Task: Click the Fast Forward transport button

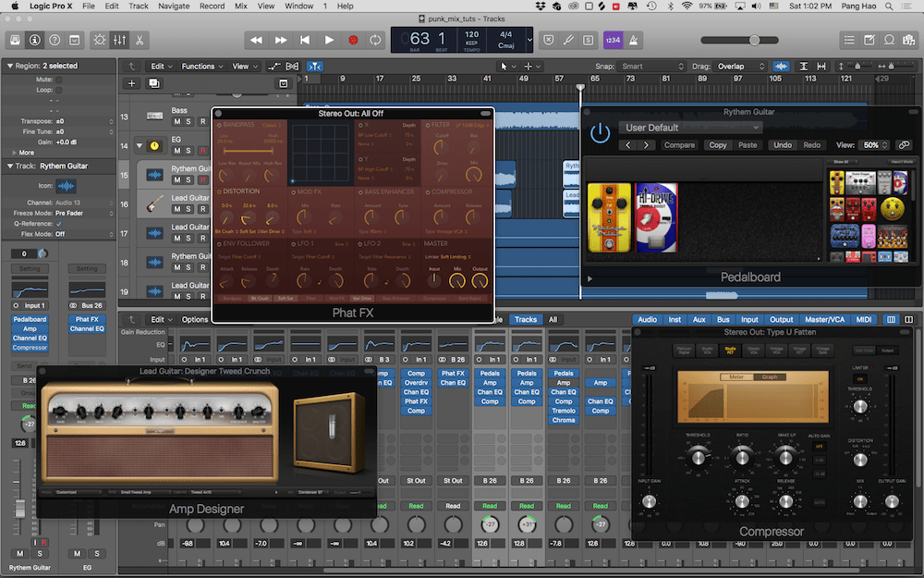Action: click(281, 40)
